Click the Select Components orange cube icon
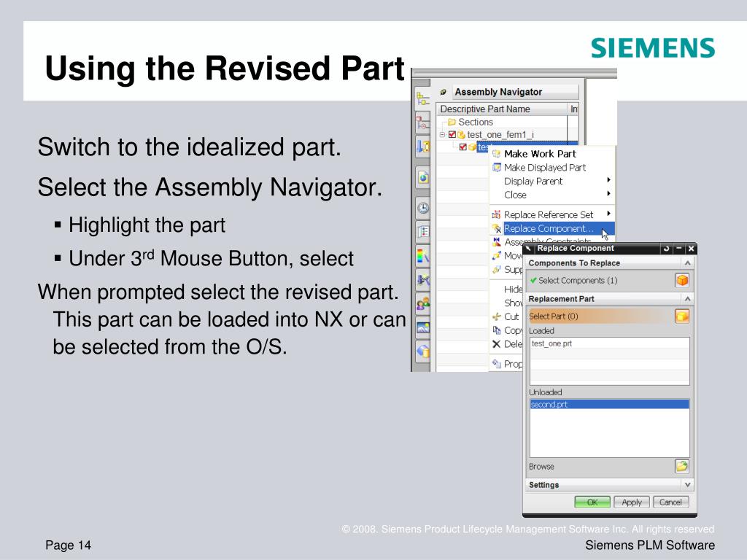 click(x=682, y=280)
